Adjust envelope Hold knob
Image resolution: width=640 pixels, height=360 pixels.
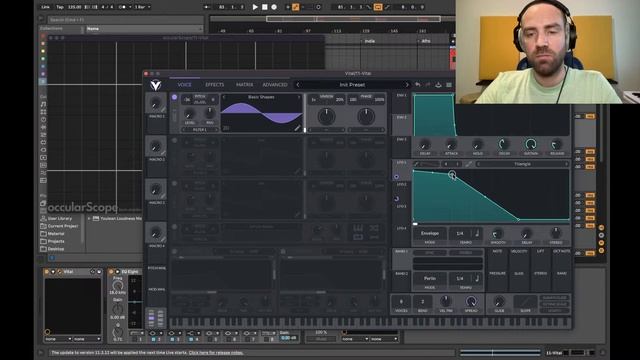click(478, 144)
